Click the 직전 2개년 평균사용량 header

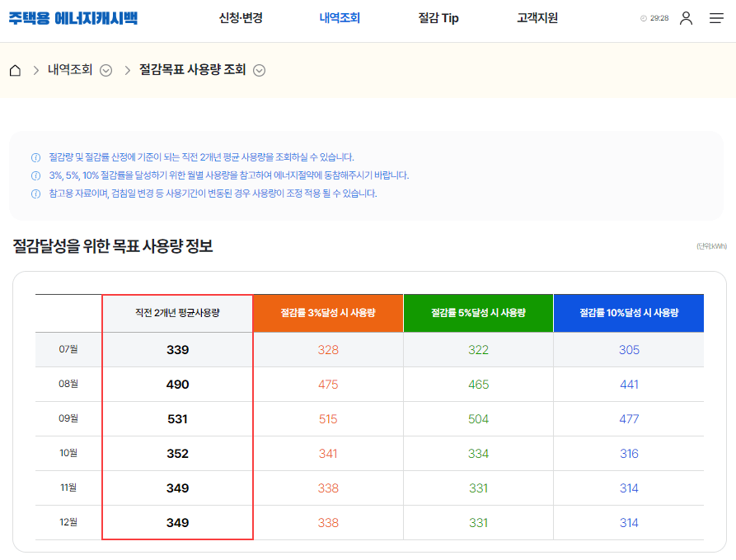pyautogui.click(x=176, y=313)
